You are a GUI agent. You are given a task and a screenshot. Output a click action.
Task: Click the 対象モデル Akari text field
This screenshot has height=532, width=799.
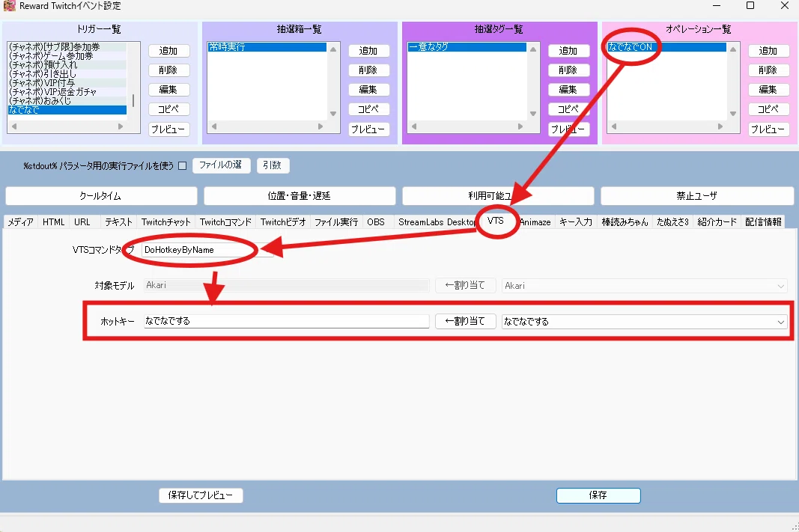pos(286,286)
